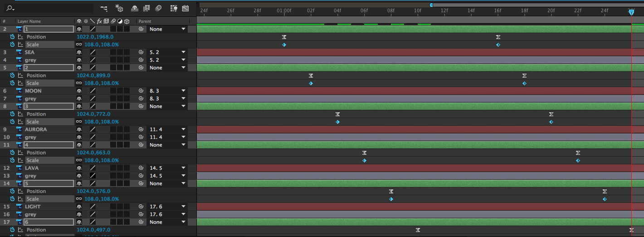The width and height of the screenshot is (644, 237).
Task: Select the layer 3 Position value 1024.0,772.0
Action: tap(93, 114)
